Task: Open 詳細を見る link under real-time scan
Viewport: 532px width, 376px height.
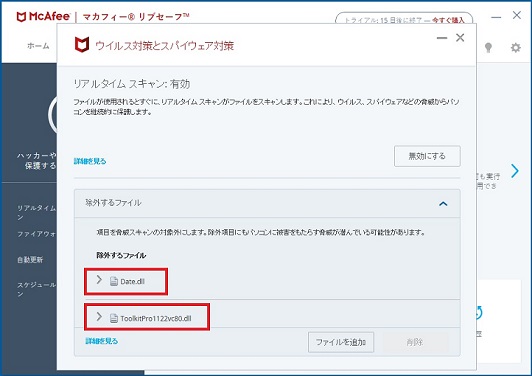Action: tap(90, 161)
